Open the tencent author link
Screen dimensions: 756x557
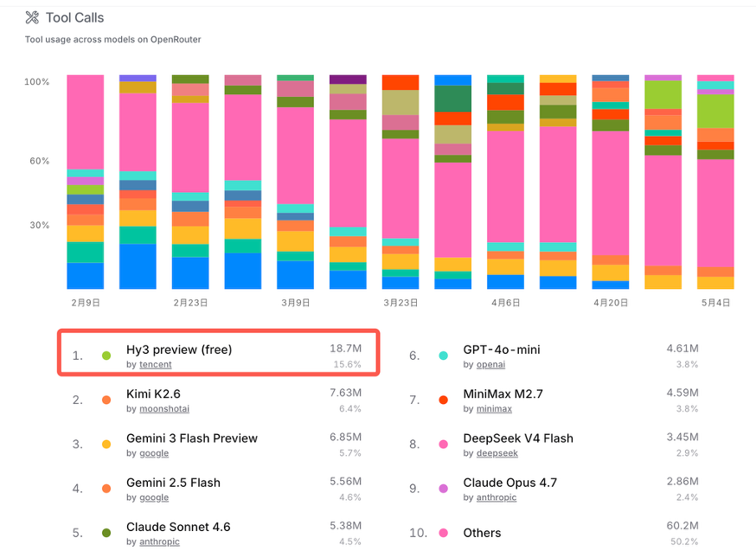coord(155,365)
